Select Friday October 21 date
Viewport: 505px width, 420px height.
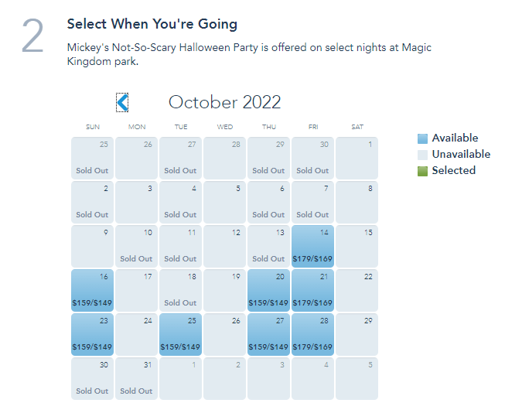click(x=312, y=291)
